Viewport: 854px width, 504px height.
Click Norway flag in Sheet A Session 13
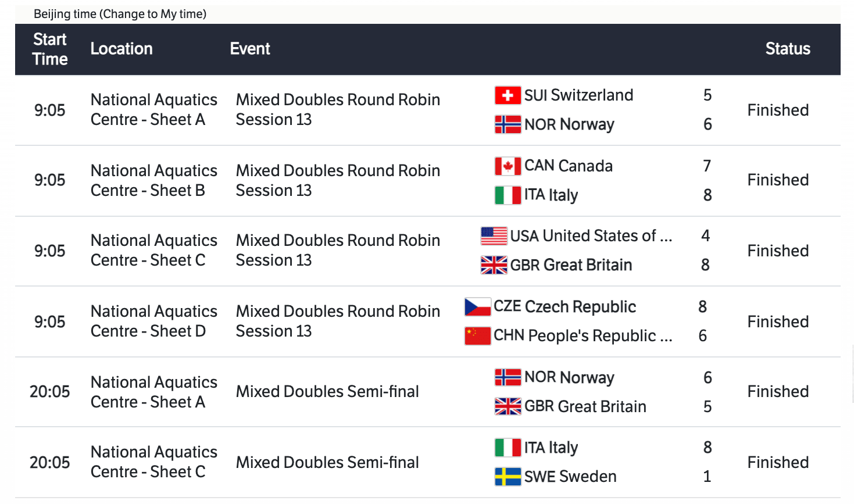click(507, 124)
